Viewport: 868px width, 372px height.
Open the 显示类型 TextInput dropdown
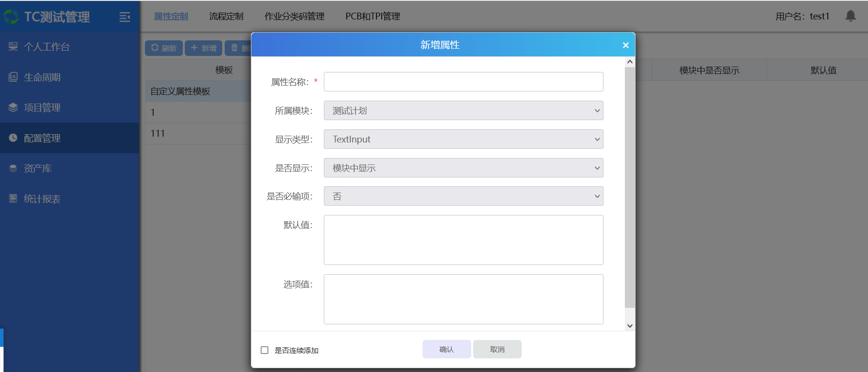click(x=463, y=139)
